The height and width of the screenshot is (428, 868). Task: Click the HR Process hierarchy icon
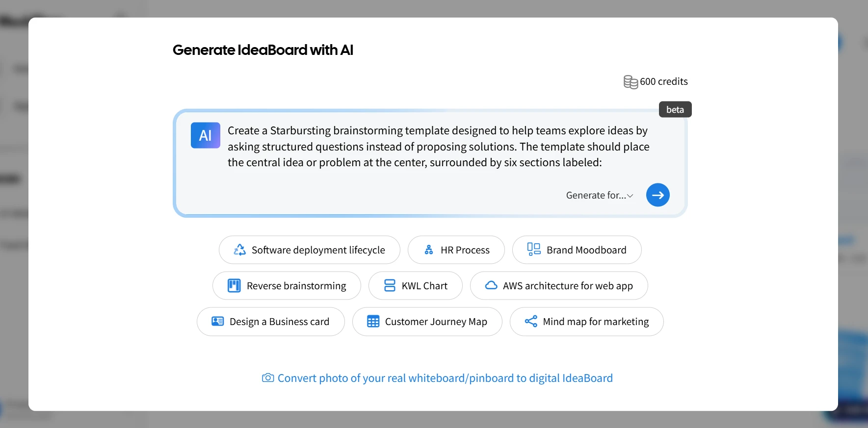(x=428, y=250)
